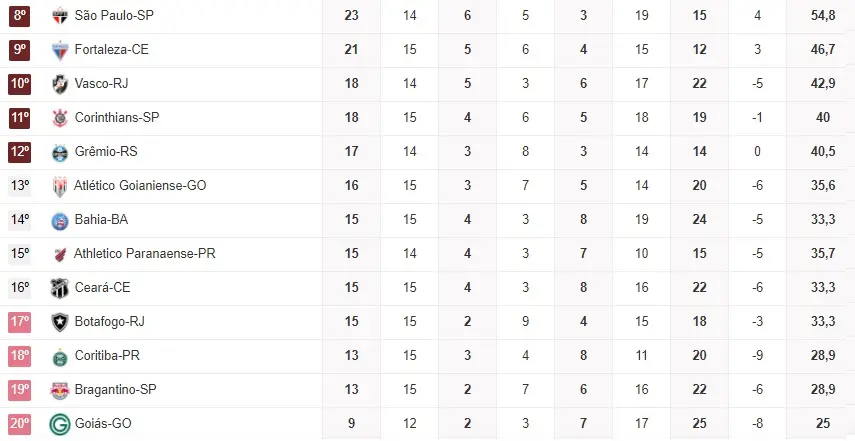Click the Fortaleza-CE team crest

point(60,49)
